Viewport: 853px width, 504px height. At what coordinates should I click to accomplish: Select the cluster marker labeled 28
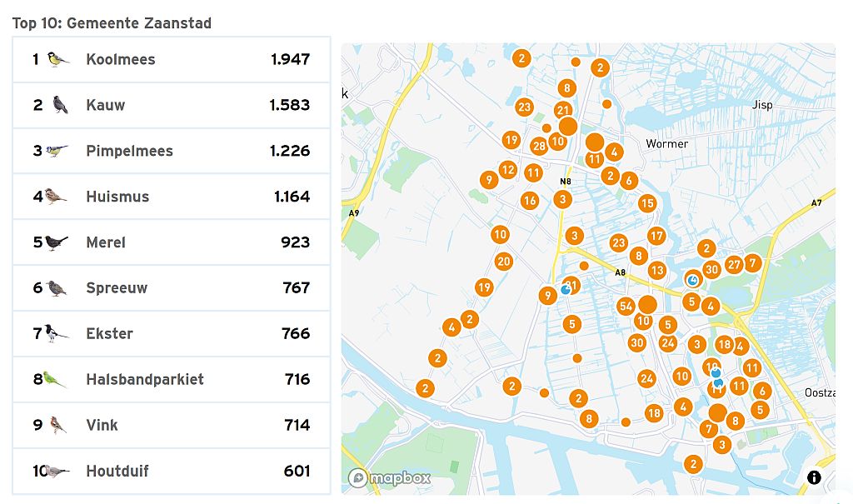pos(539,147)
